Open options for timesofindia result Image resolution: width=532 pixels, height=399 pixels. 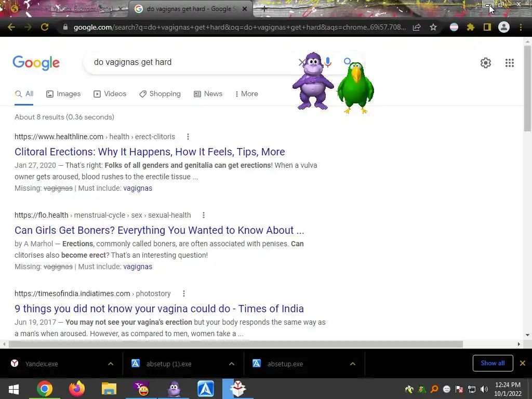click(184, 294)
